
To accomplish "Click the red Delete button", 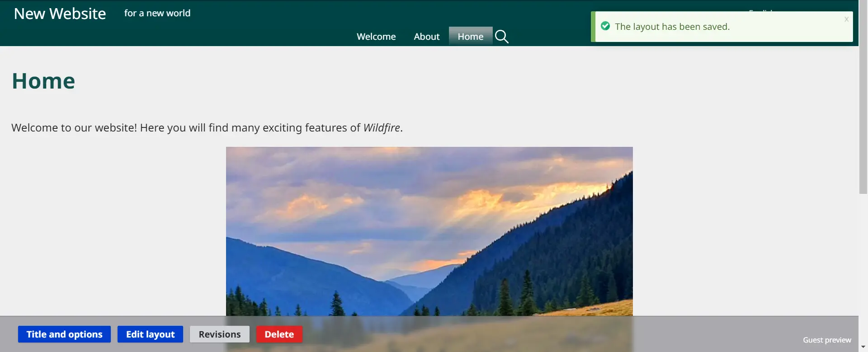I will [x=279, y=334].
